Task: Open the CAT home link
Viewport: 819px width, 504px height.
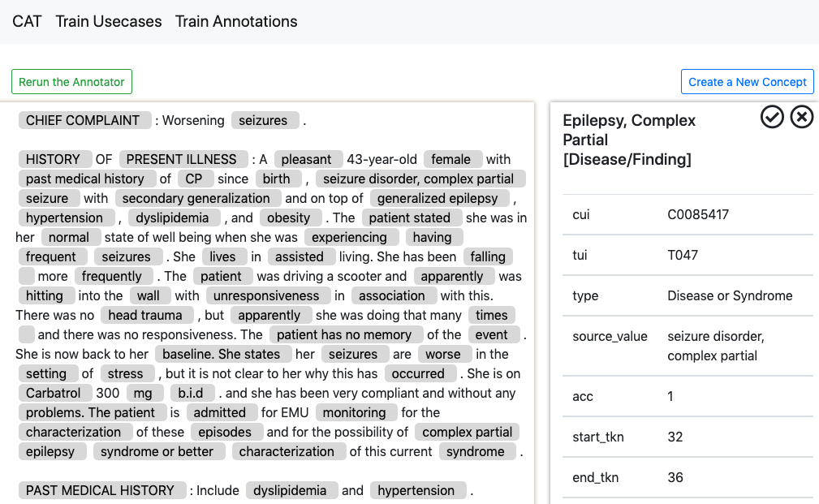Action: coord(27,21)
